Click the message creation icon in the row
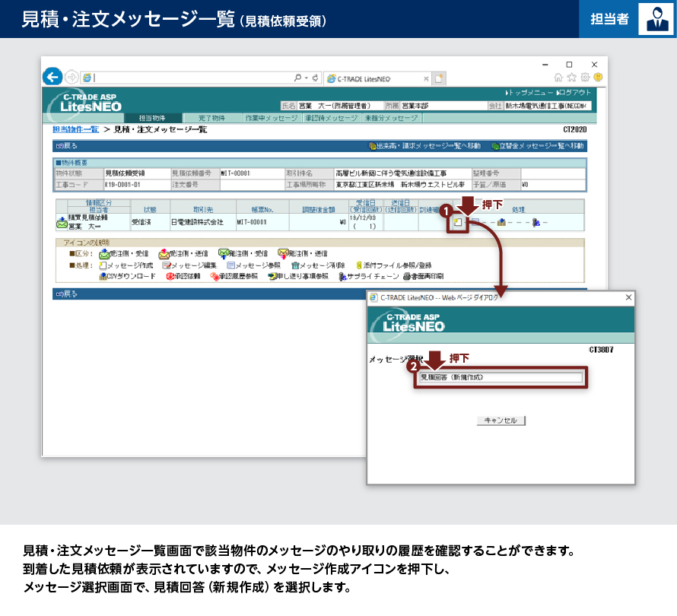The width and height of the screenshot is (677, 616). (x=457, y=223)
